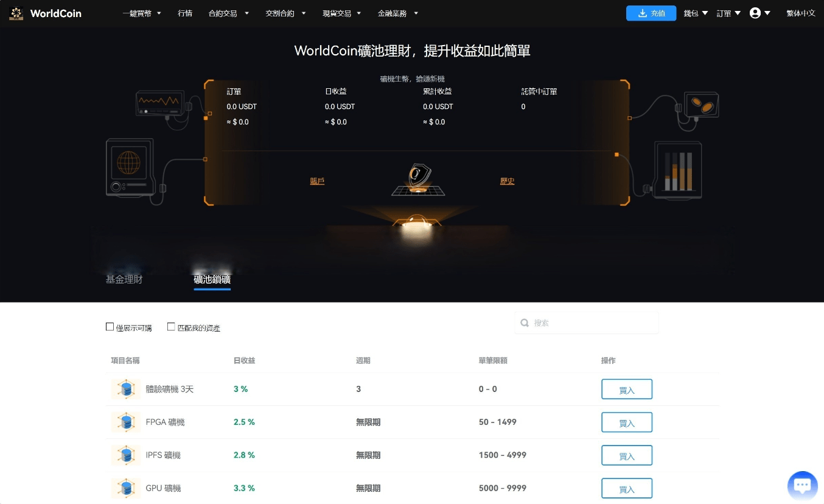Click the 累計收益 stat label
Image resolution: width=824 pixels, height=504 pixels.
coord(438,91)
